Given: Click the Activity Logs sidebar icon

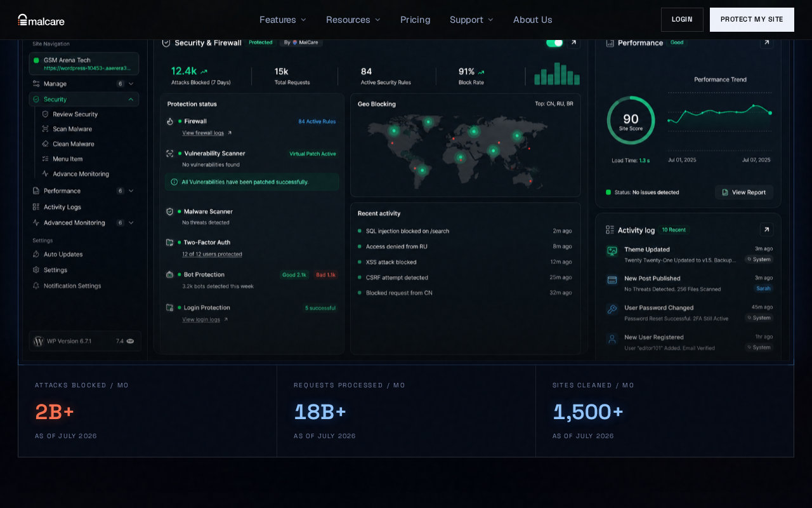Looking at the screenshot, I should click(36, 207).
